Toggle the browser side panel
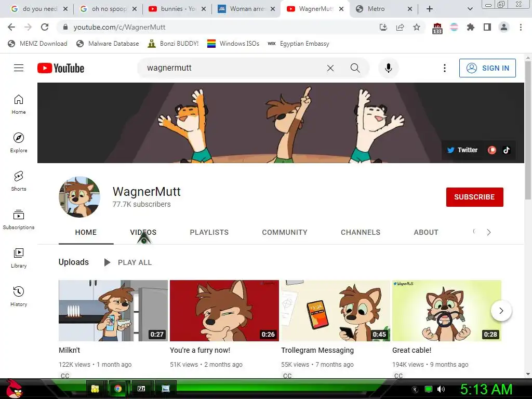 pyautogui.click(x=487, y=27)
